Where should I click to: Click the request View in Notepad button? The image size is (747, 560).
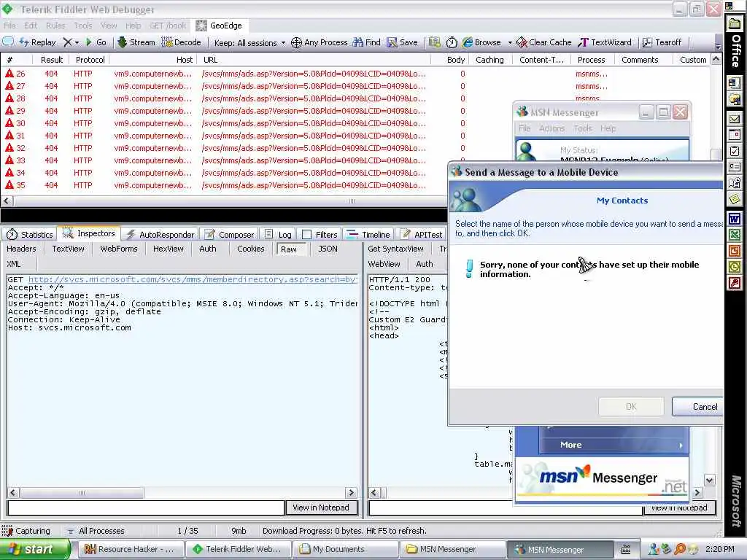pyautogui.click(x=321, y=507)
